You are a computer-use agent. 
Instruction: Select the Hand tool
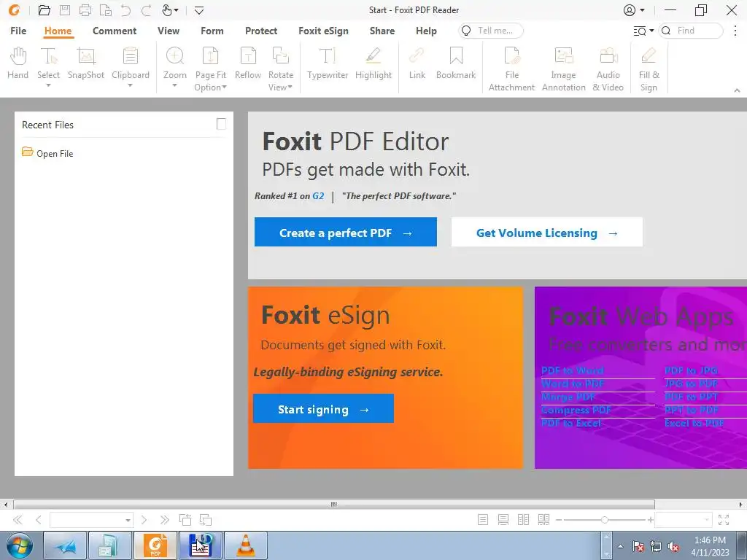point(18,63)
